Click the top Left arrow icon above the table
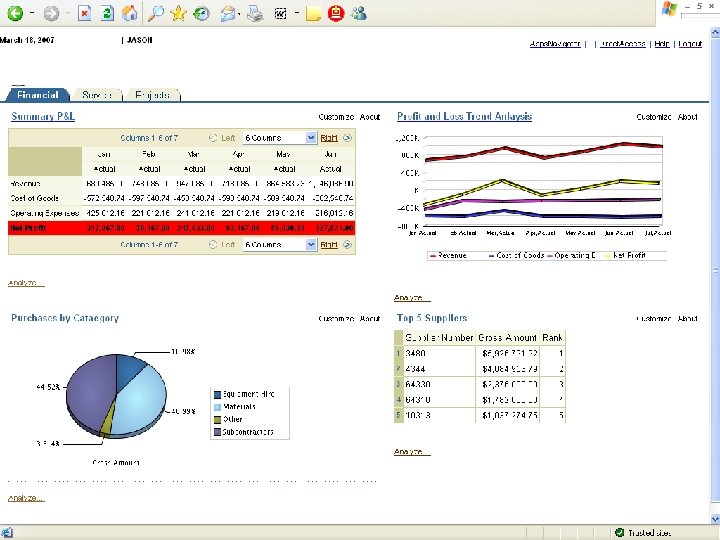 pos(213,138)
